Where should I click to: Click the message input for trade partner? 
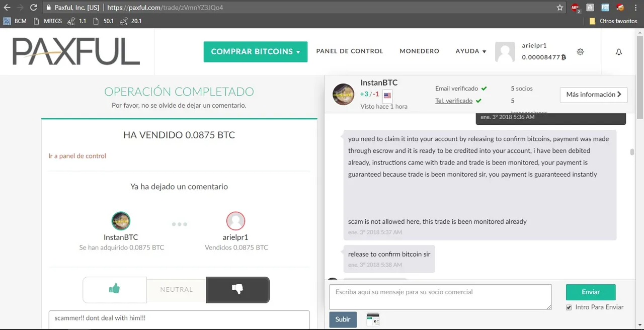(x=441, y=297)
